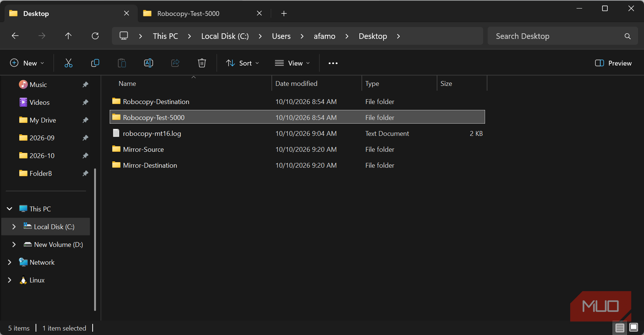Image resolution: width=644 pixels, height=335 pixels.
Task: Open the See more three-dots menu
Action: (333, 63)
